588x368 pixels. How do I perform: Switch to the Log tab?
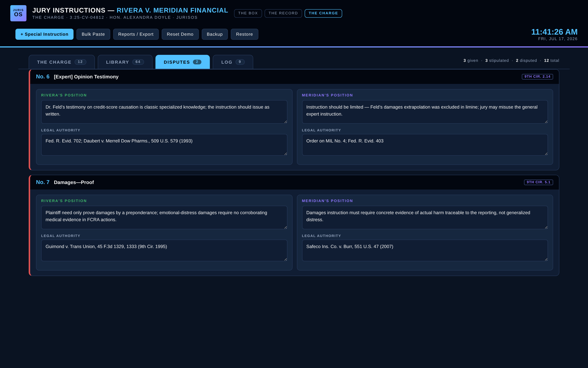(x=233, y=62)
